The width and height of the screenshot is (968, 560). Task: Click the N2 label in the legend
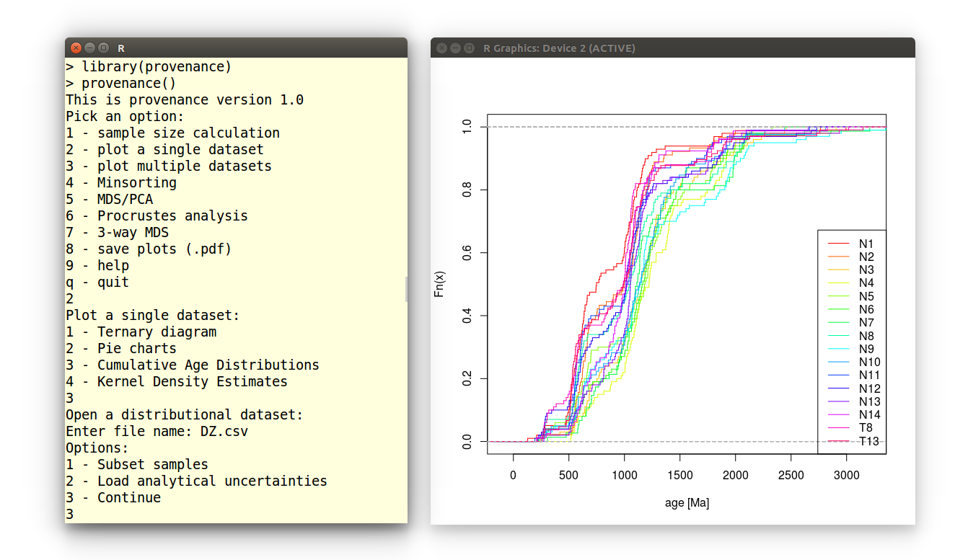click(x=866, y=257)
